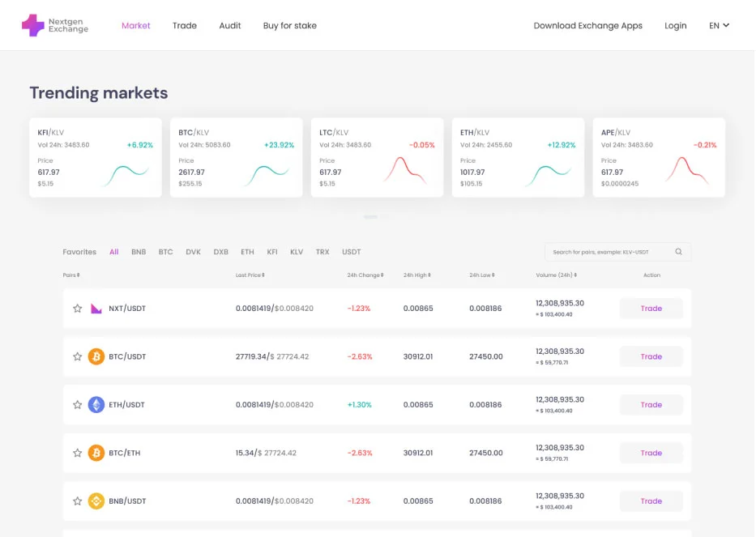Sort by 24h Change column
756x537 pixels.
coord(365,275)
